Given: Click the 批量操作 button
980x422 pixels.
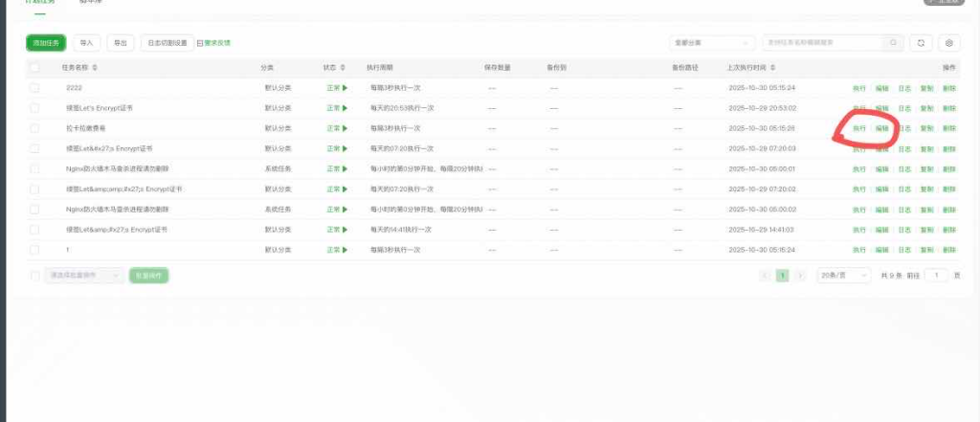Looking at the screenshot, I should click(x=148, y=276).
